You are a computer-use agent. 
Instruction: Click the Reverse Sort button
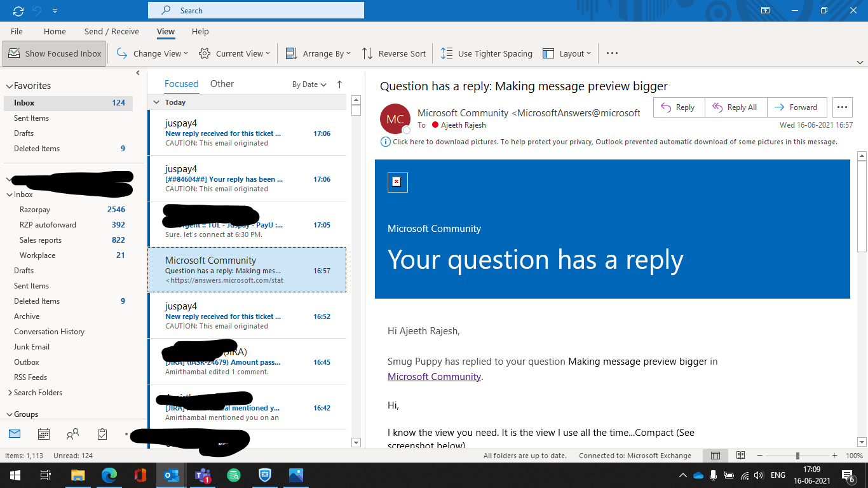pyautogui.click(x=393, y=54)
